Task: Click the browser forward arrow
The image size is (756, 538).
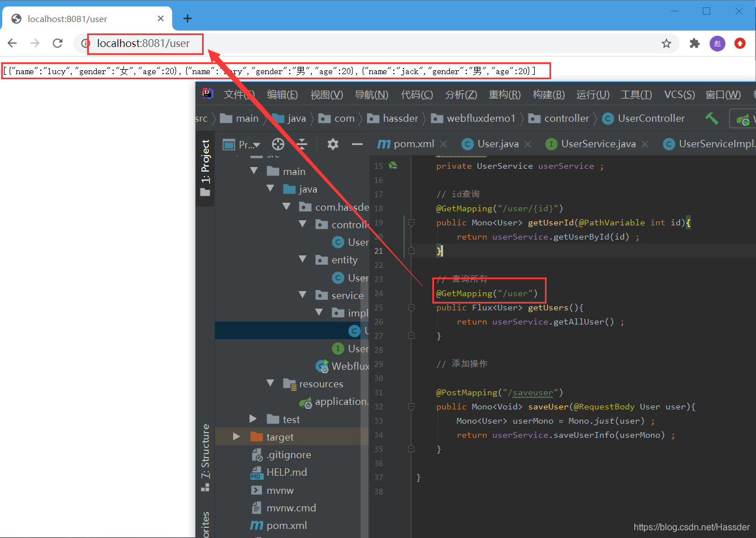Action: pos(35,43)
